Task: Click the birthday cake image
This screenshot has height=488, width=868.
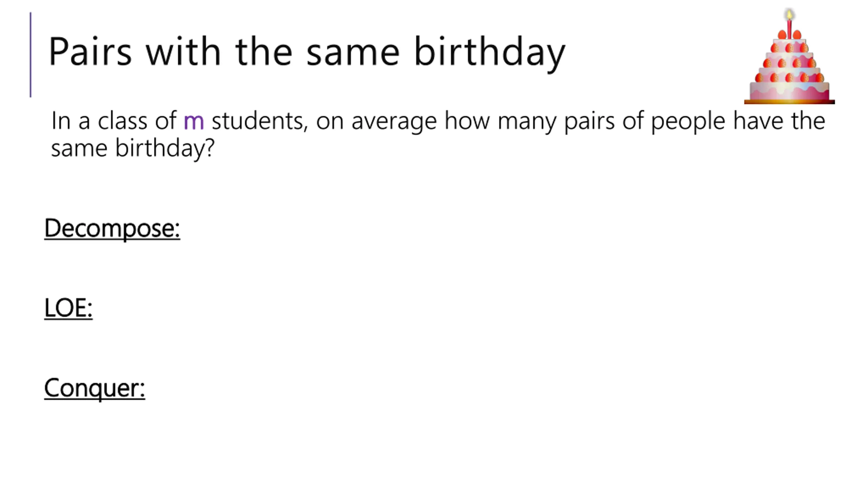Action: click(789, 56)
